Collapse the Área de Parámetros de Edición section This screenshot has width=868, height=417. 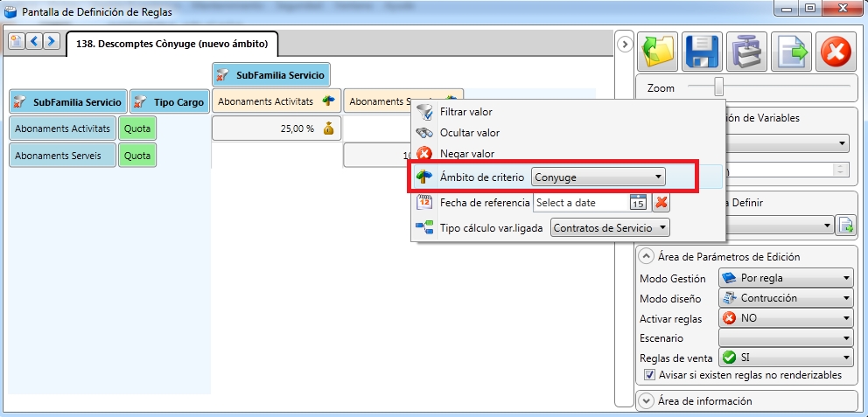pos(646,256)
